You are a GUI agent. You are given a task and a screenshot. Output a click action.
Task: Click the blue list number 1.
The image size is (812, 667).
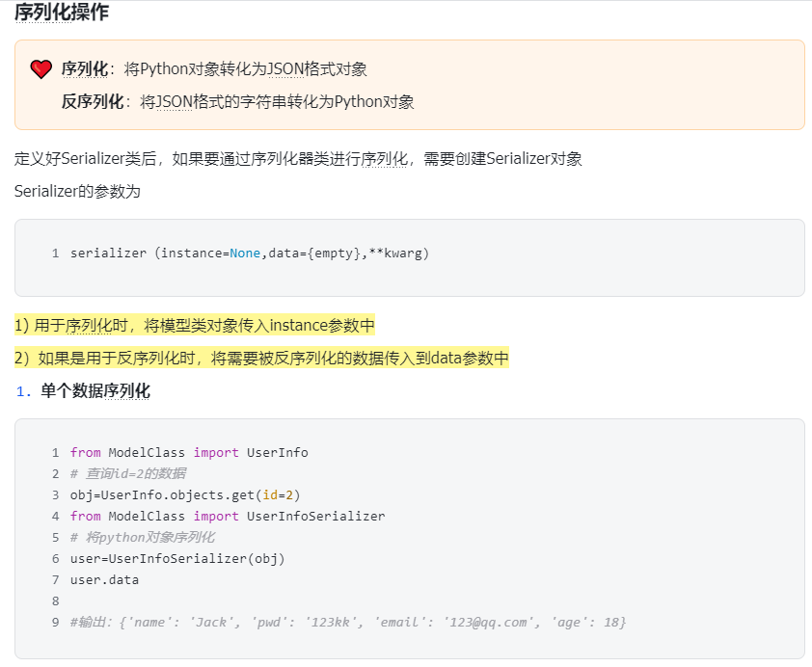pyautogui.click(x=23, y=391)
